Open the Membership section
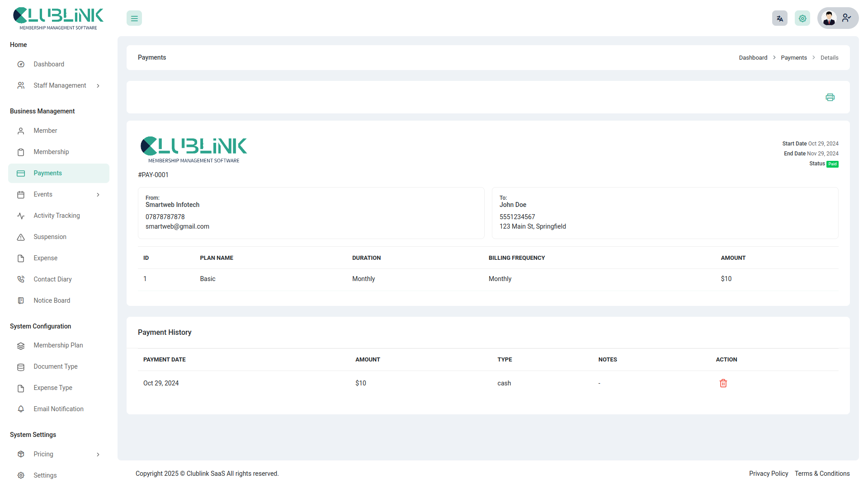The width and height of the screenshot is (868, 488). (51, 152)
